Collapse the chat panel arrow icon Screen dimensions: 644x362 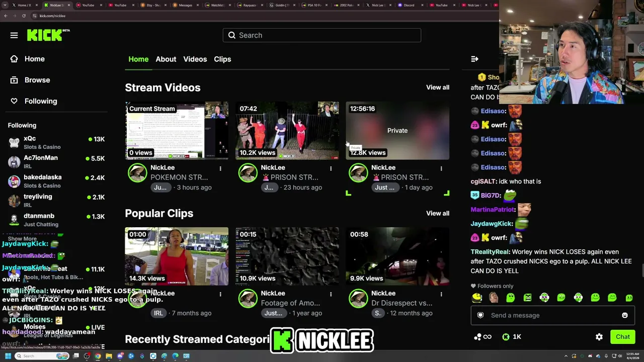click(474, 59)
